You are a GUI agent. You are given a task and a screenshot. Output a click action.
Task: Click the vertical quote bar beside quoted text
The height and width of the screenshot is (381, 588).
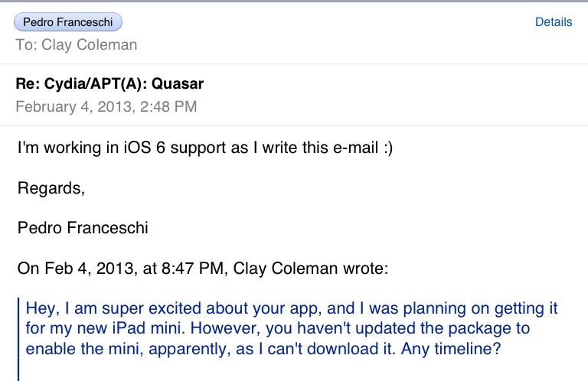18,340
